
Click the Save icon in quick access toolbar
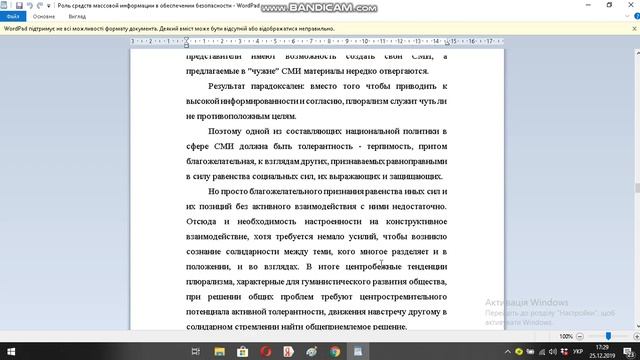19,5
